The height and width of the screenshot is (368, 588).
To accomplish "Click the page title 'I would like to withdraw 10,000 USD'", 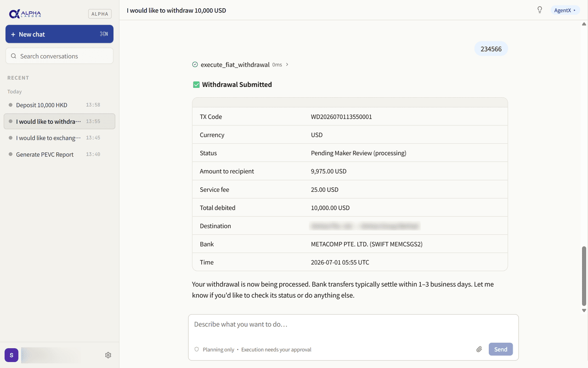I will click(x=176, y=10).
